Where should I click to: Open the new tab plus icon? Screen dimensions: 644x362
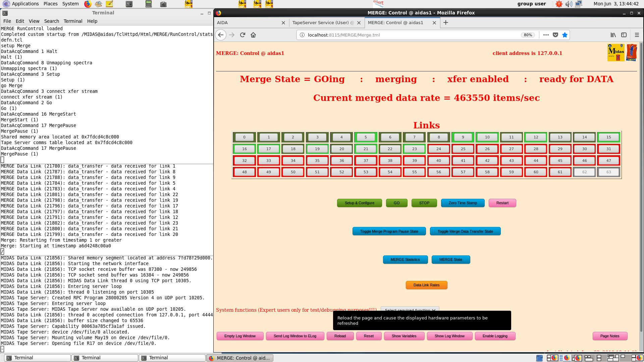click(x=446, y=22)
